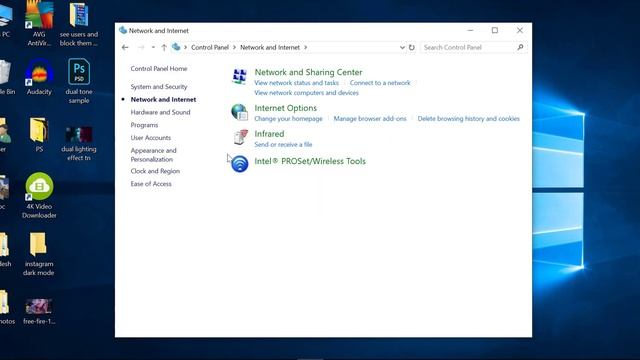This screenshot has height=360, width=640.
Task: Select see users and block them file
Action: coord(79,24)
